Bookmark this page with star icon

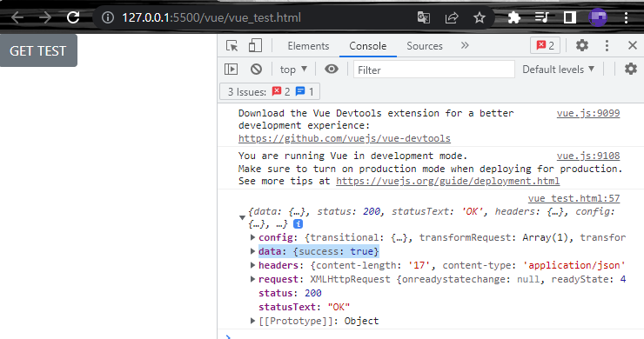480,17
